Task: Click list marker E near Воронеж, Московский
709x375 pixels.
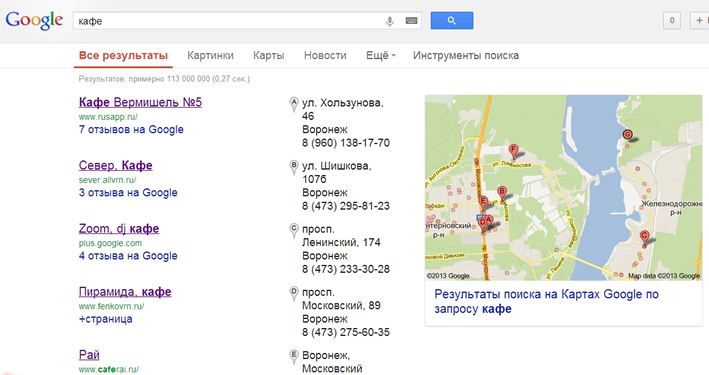Action: click(294, 357)
